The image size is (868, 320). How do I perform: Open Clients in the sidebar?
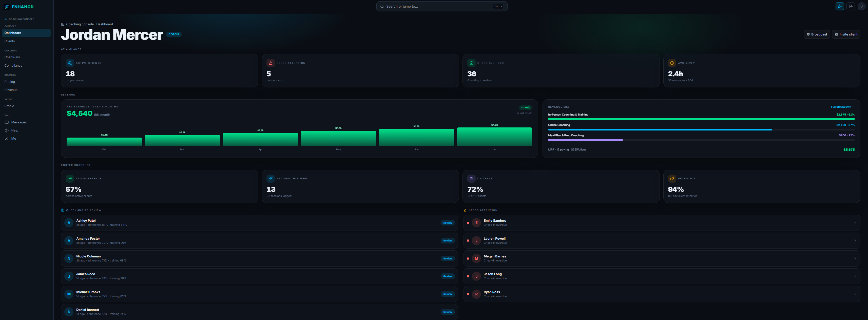pyautogui.click(x=26, y=41)
